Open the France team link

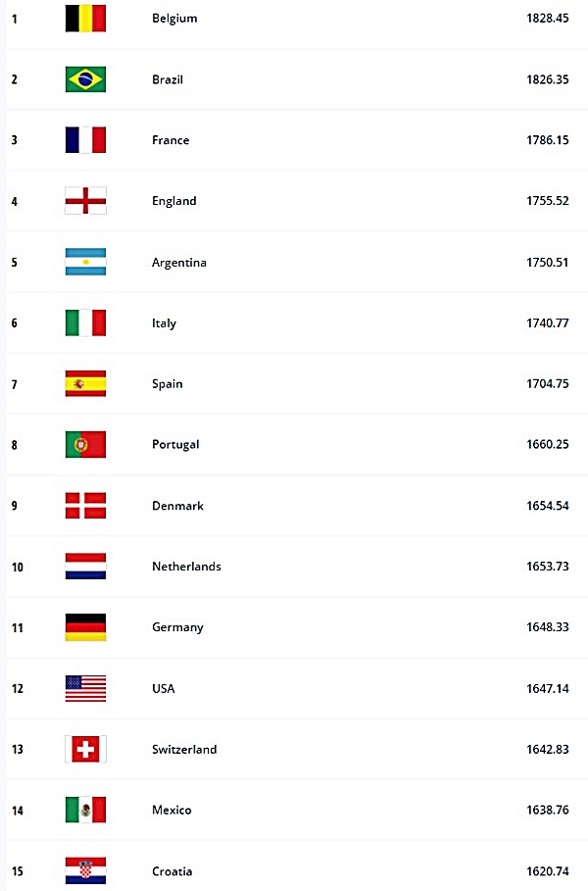[x=171, y=140]
